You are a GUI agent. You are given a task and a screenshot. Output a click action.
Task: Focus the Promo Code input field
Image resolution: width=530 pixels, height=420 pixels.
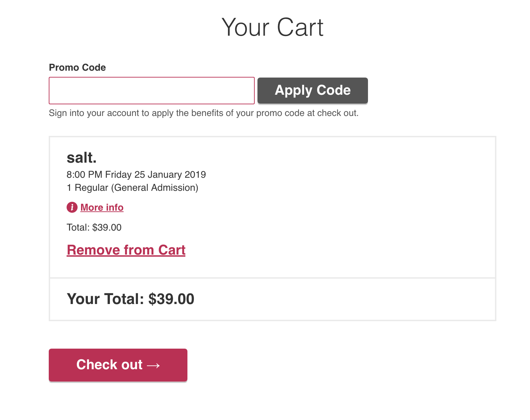[151, 91]
